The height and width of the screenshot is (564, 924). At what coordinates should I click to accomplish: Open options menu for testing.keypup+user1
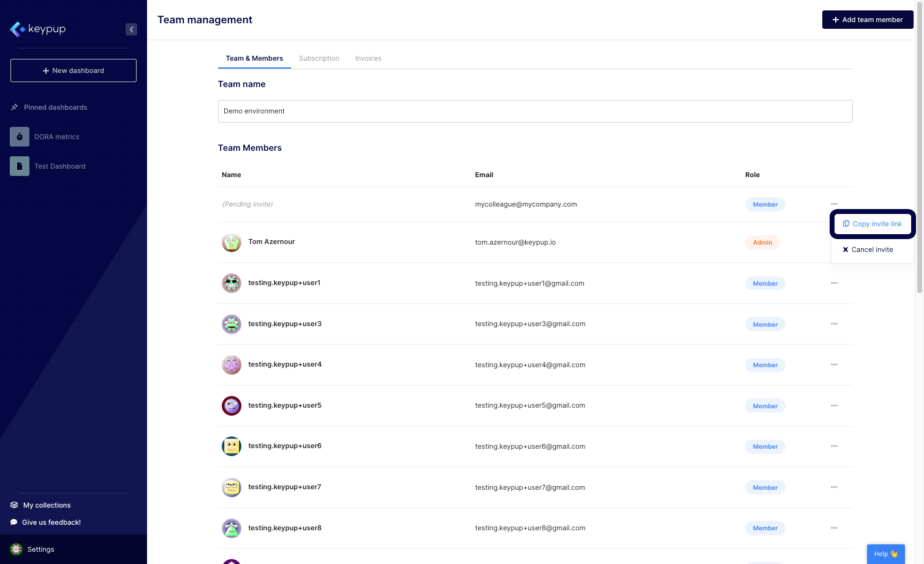point(834,283)
